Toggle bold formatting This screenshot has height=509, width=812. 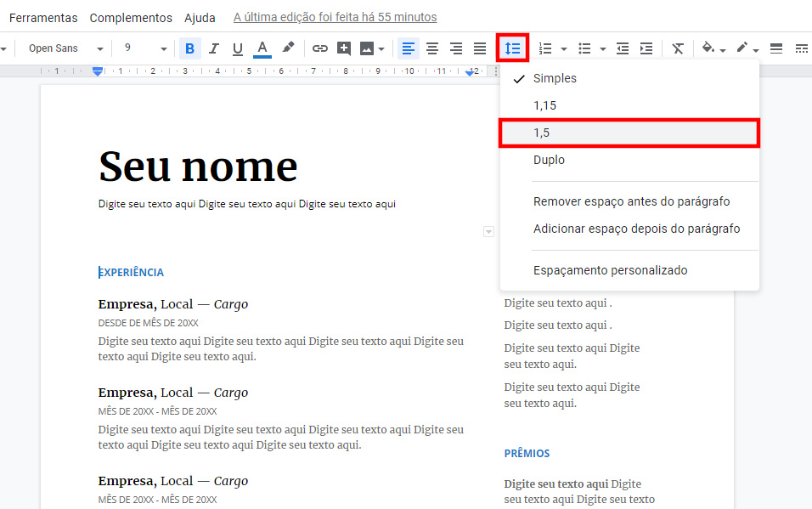(x=189, y=48)
